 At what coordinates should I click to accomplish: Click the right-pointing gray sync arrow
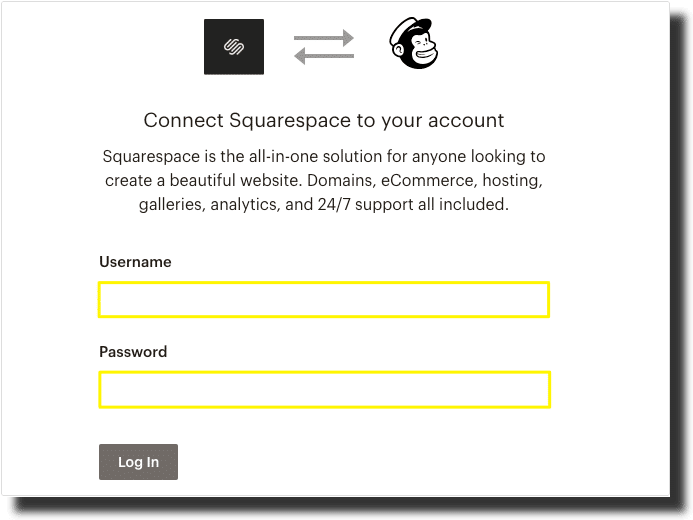click(x=324, y=38)
